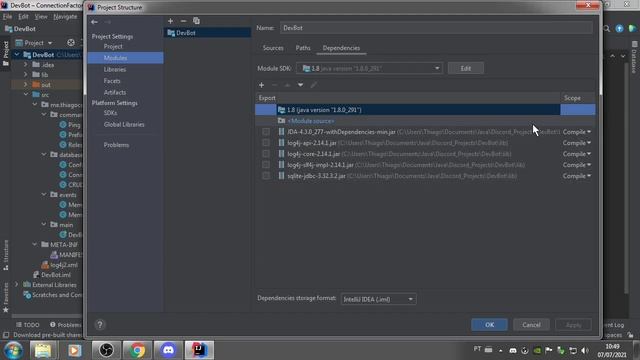Open Discord from the taskbar

click(x=168, y=350)
